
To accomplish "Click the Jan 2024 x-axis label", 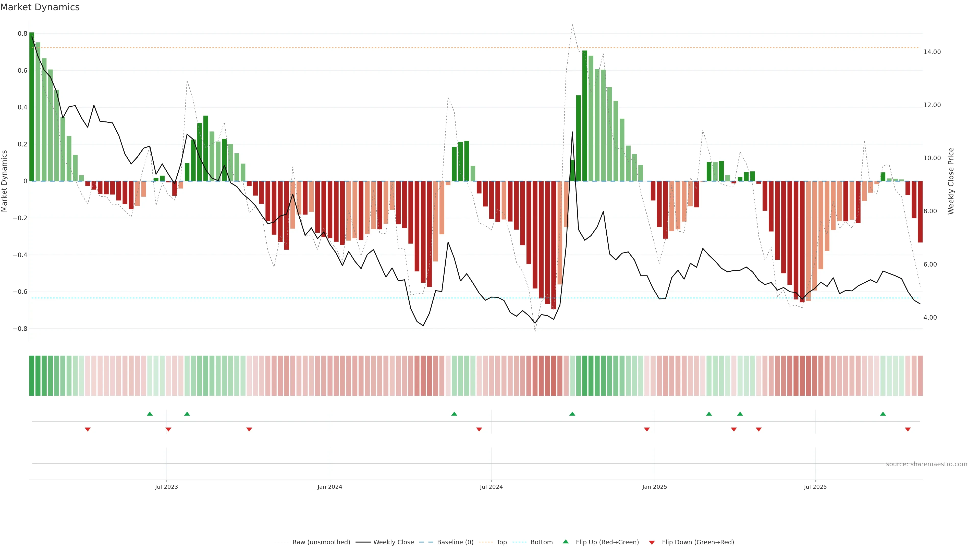I will pyautogui.click(x=329, y=487).
